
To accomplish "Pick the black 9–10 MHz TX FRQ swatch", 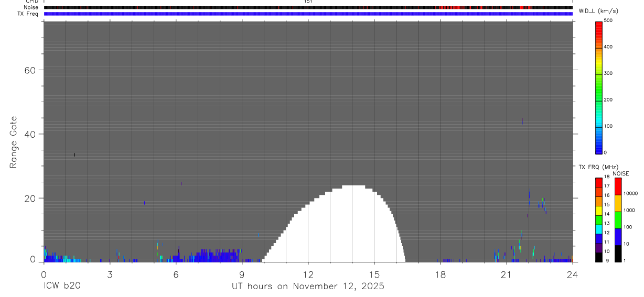I will [x=599, y=257].
